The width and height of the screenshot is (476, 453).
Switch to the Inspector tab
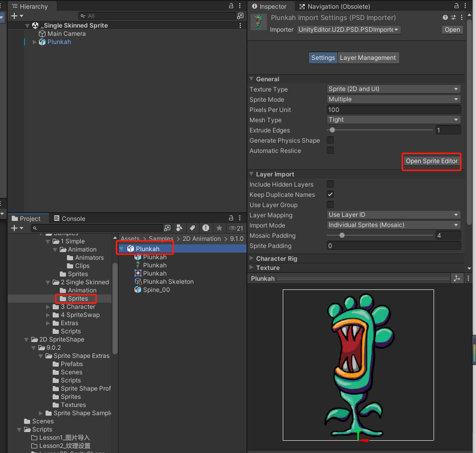269,6
